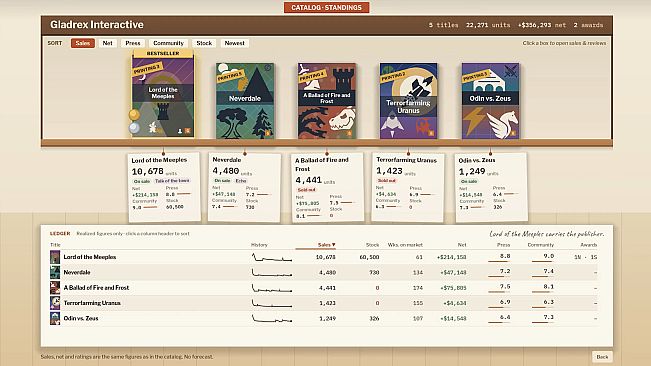Sort the catalog by Stock

[204, 43]
